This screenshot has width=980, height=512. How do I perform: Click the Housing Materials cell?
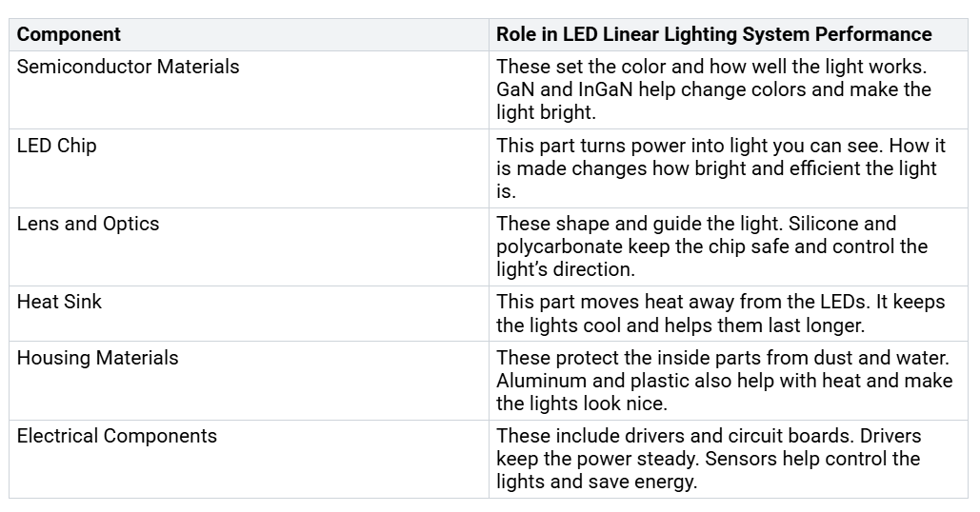pyautogui.click(x=97, y=359)
